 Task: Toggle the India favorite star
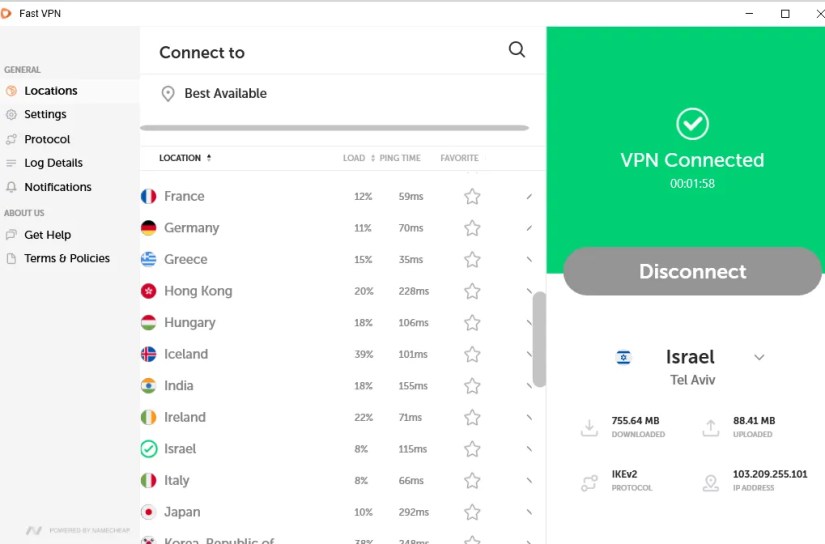coord(472,386)
